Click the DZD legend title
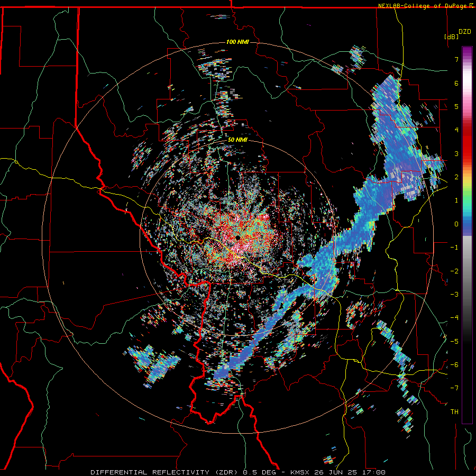The image size is (476, 476). [x=465, y=32]
